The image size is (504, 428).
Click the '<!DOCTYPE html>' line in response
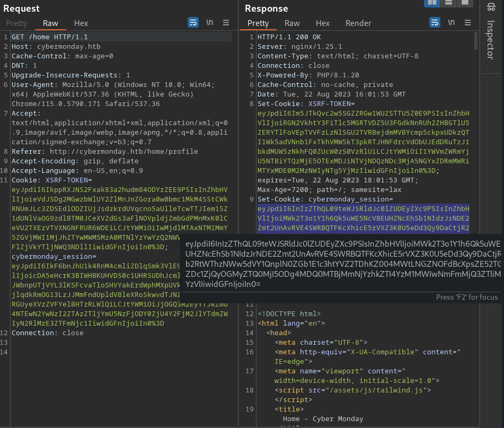tap(289, 314)
